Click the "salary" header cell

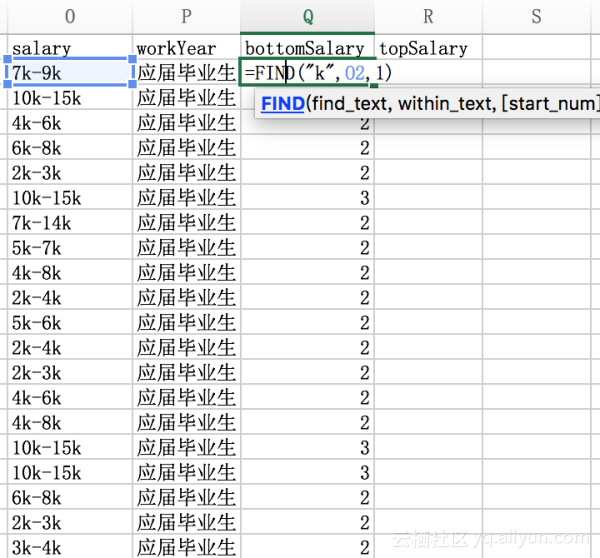pyautogui.click(x=70, y=47)
